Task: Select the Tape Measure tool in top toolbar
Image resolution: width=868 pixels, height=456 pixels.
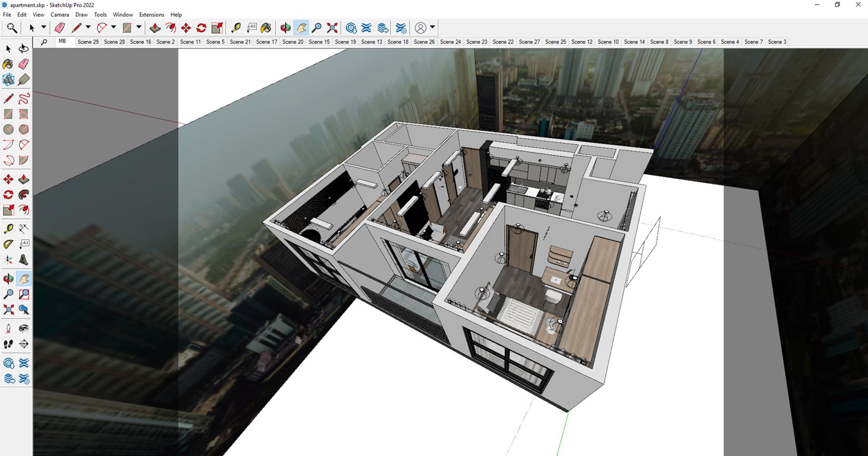Action: 236,28
